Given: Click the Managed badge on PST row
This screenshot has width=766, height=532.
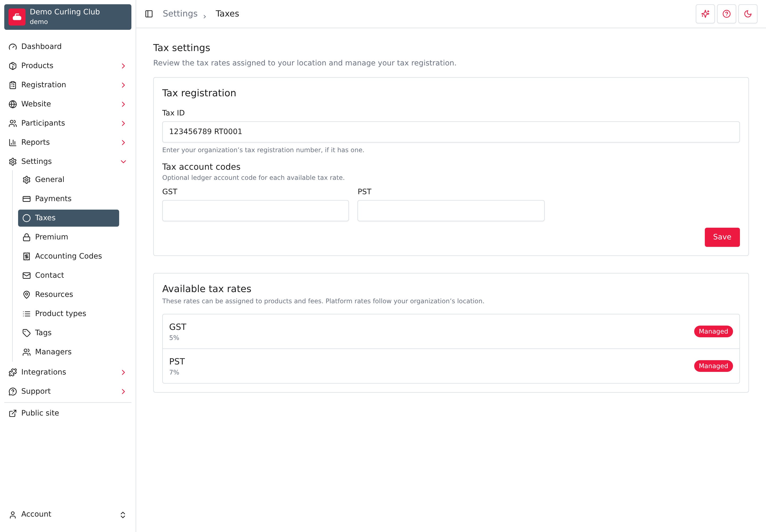Looking at the screenshot, I should [713, 366].
